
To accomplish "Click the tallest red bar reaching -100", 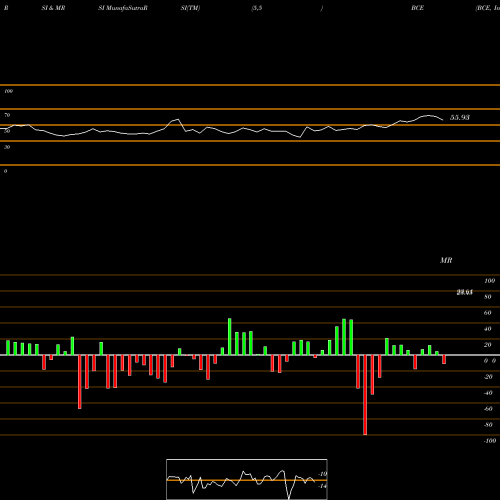I will [x=365, y=395].
